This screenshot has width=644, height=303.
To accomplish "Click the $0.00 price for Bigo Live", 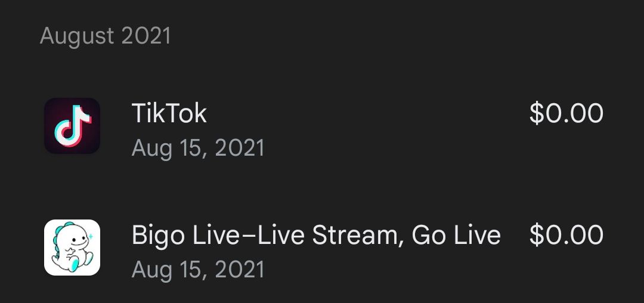I will pos(566,235).
